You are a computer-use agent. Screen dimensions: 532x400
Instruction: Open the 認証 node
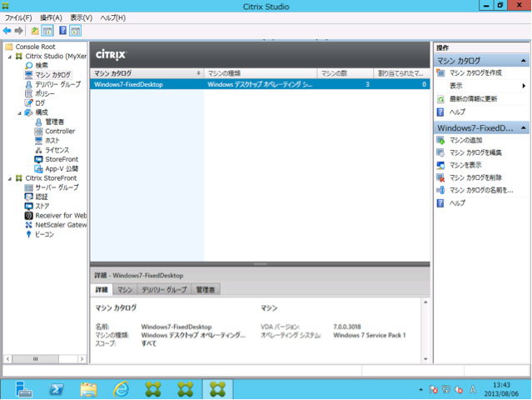[42, 197]
